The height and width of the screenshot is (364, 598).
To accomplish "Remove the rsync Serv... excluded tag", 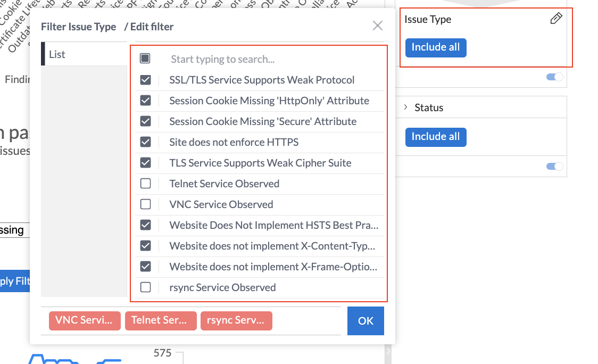I will (236, 320).
